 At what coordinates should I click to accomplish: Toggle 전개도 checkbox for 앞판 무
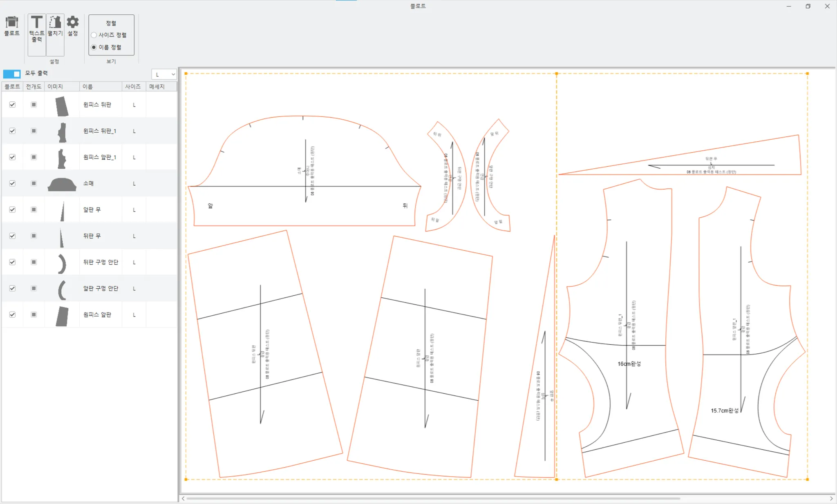pyautogui.click(x=34, y=210)
